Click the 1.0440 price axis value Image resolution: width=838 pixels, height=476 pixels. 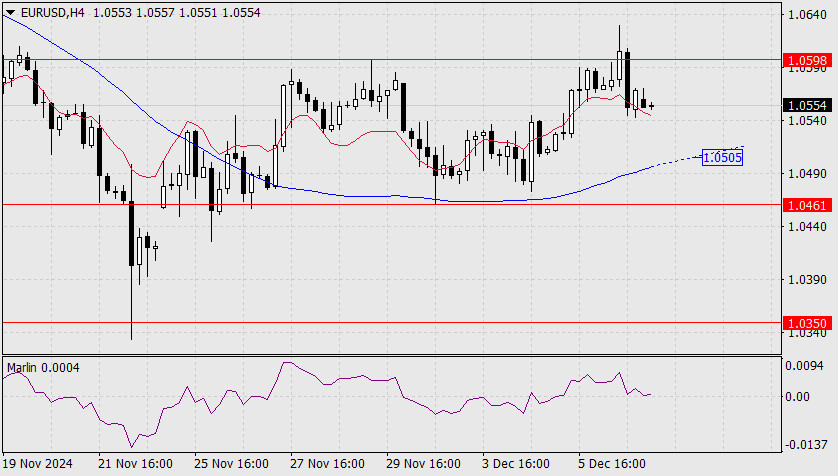[x=808, y=227]
